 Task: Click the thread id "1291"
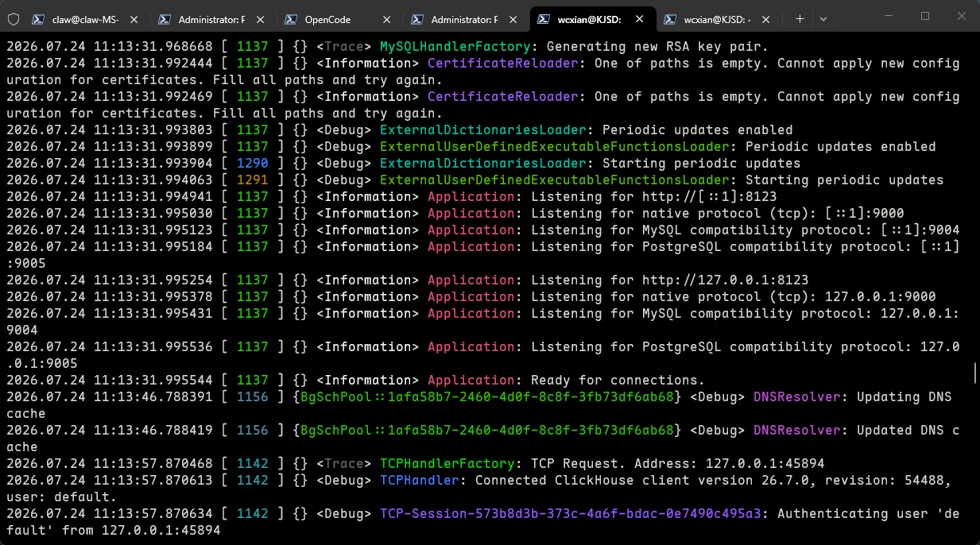pos(253,180)
